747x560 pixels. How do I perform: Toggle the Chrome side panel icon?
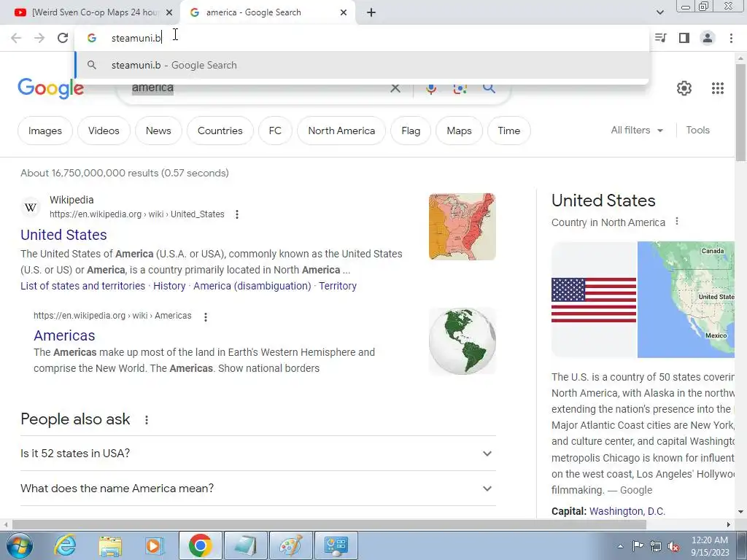(x=684, y=38)
